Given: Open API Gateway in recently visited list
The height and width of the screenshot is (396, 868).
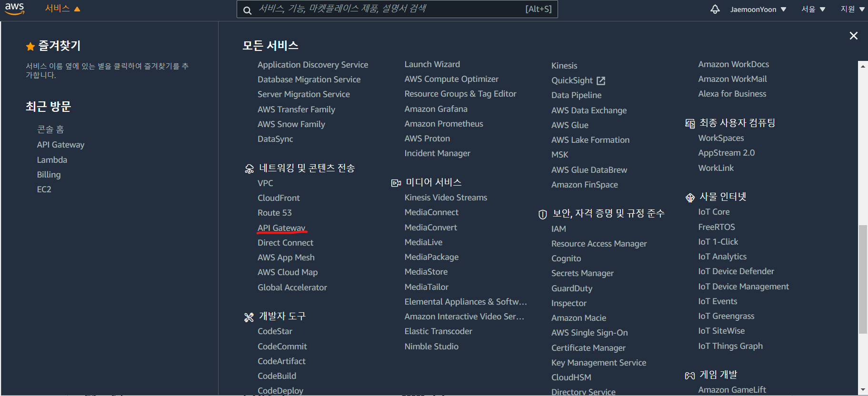Looking at the screenshot, I should [x=60, y=145].
